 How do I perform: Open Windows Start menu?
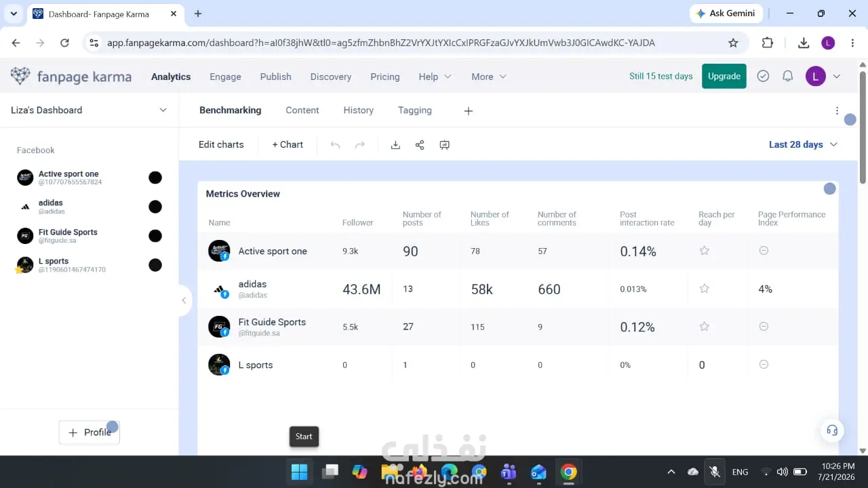click(x=299, y=472)
